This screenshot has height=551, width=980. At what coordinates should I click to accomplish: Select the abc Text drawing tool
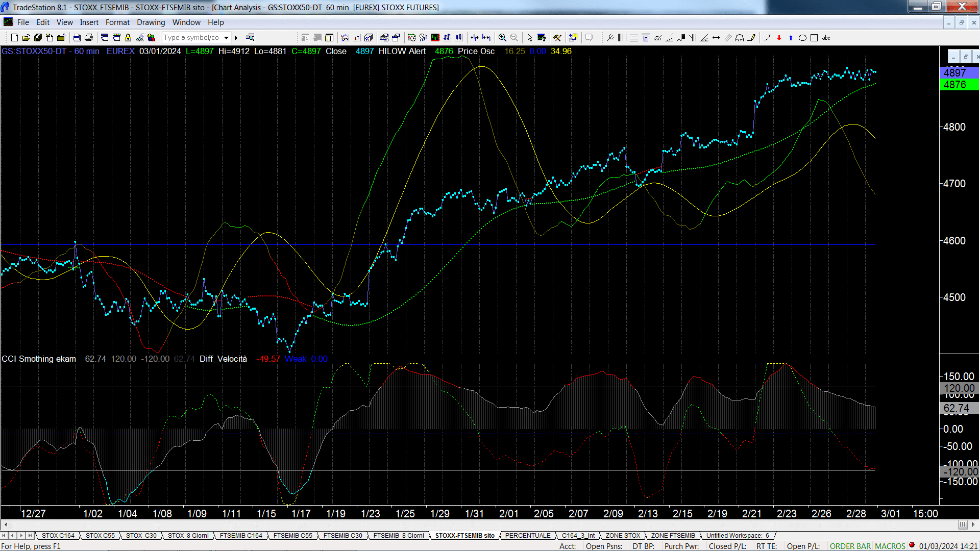tap(826, 37)
